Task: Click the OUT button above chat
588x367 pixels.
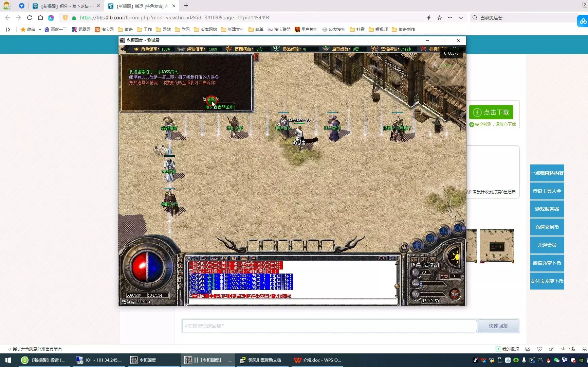Action: click(x=383, y=258)
